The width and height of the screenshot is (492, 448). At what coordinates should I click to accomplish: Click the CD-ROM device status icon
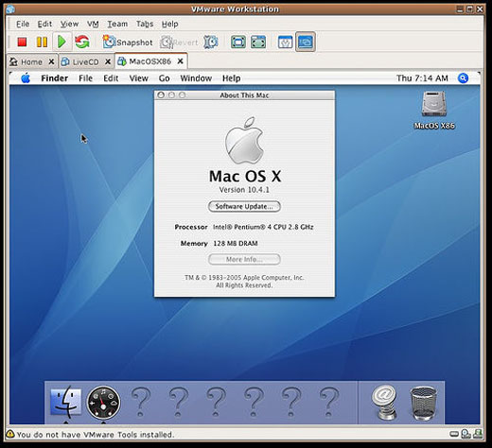pyautogui.click(x=466, y=434)
